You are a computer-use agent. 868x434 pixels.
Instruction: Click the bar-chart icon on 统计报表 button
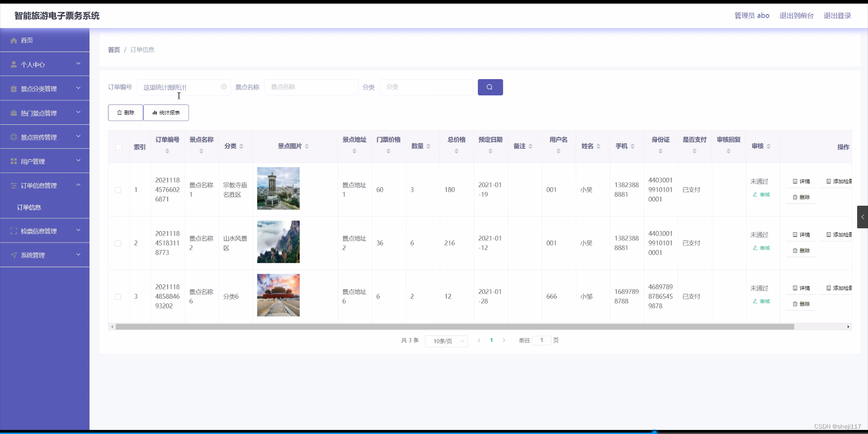(x=156, y=113)
